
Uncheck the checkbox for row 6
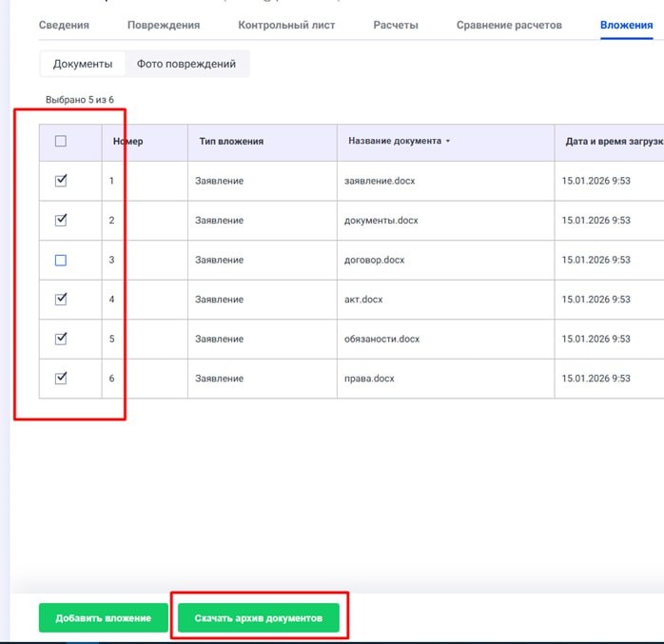coord(61,378)
